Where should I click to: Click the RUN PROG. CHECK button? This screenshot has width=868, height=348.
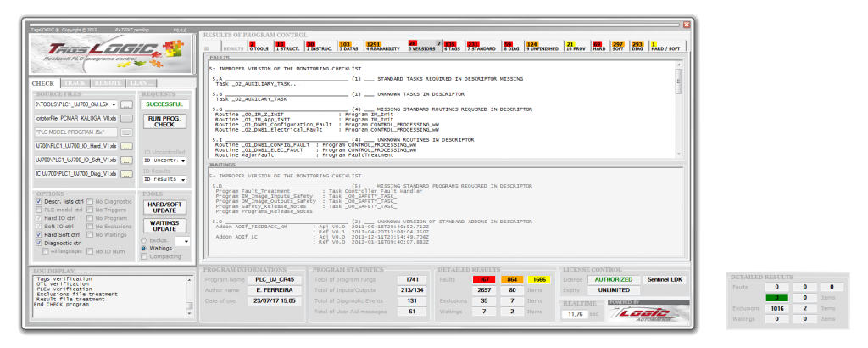click(x=165, y=121)
